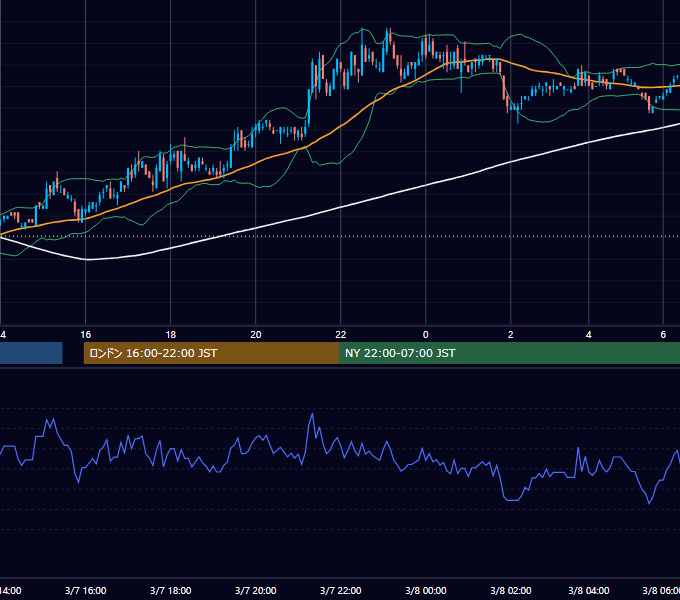Click the 16 hour label on chart axis
680x600 pixels.
click(x=85, y=335)
